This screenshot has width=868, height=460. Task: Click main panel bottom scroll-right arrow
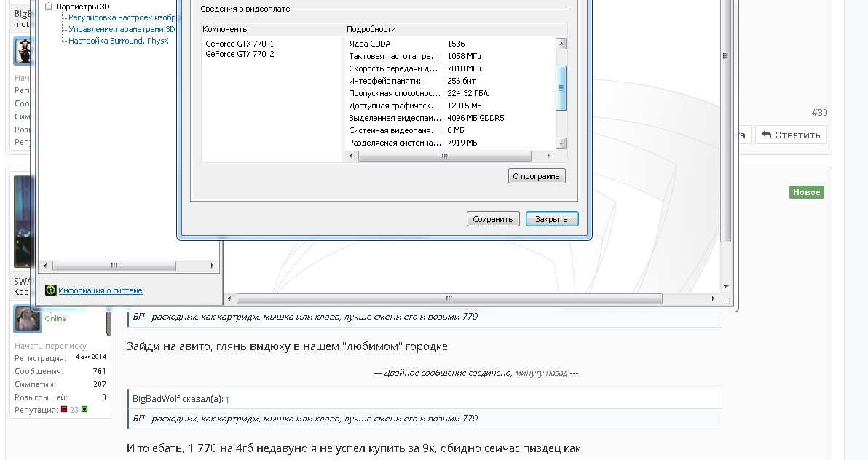tap(713, 299)
